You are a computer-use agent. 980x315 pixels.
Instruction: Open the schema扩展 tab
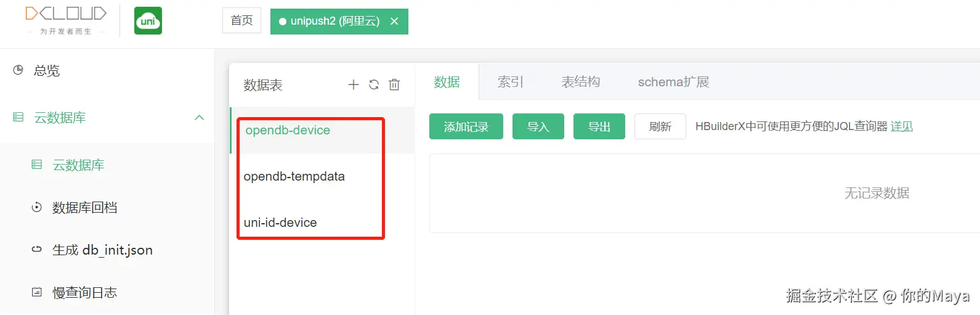[673, 81]
